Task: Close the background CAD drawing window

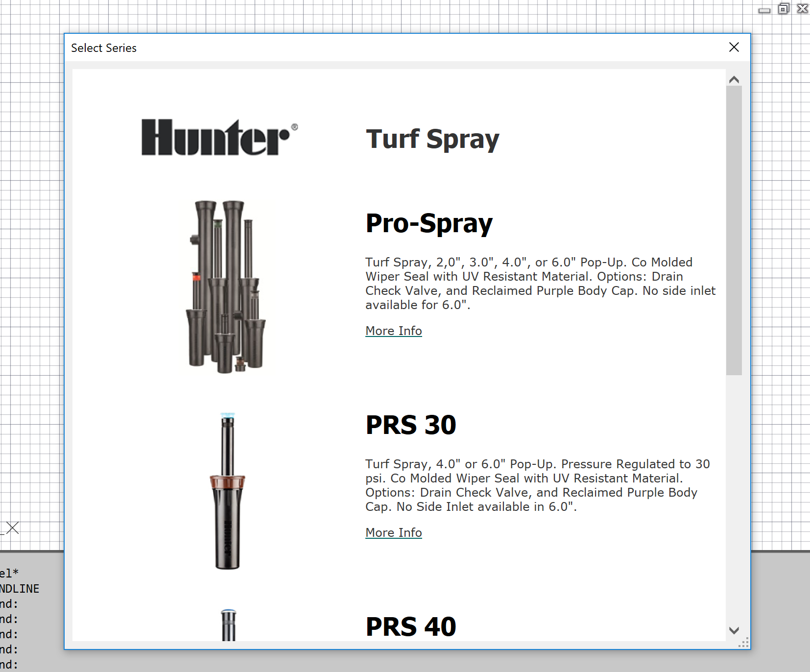Action: 803,9
